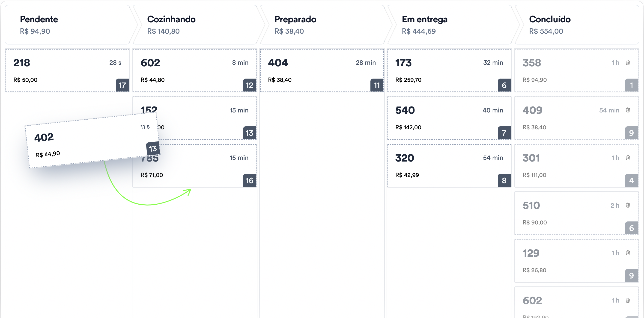Screen dimensions: 644x318
Task: Select the Cozinhando stage header
Action: tap(195, 24)
